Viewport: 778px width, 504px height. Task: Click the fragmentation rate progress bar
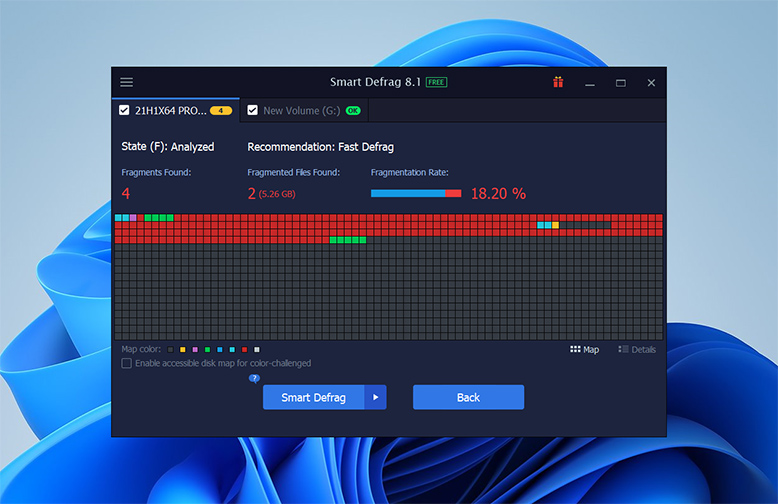(416, 193)
